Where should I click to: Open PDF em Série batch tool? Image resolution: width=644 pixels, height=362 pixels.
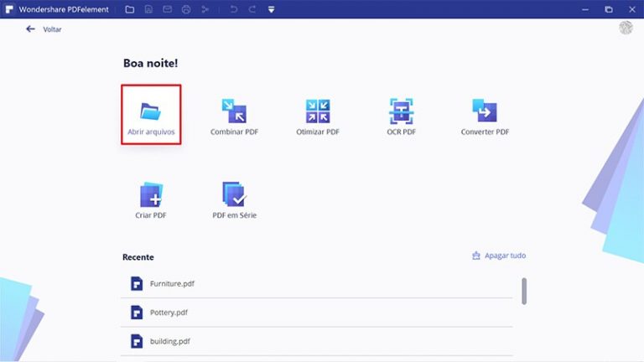234,200
